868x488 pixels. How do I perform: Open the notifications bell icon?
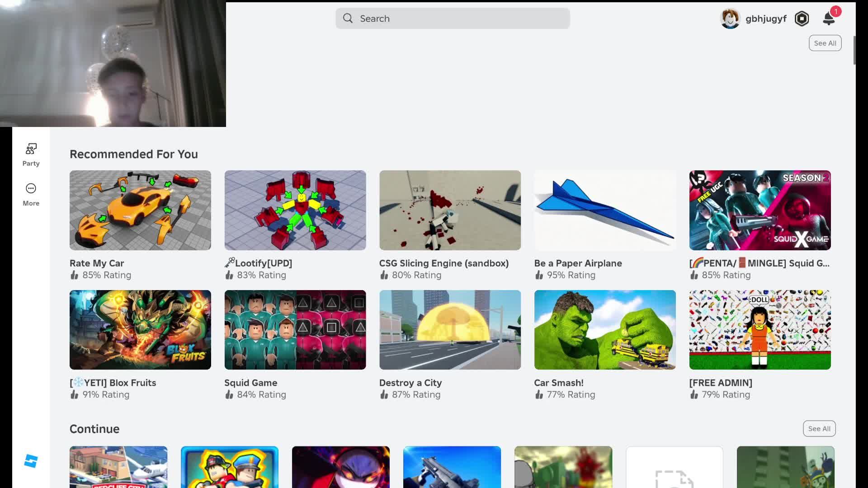(x=829, y=19)
